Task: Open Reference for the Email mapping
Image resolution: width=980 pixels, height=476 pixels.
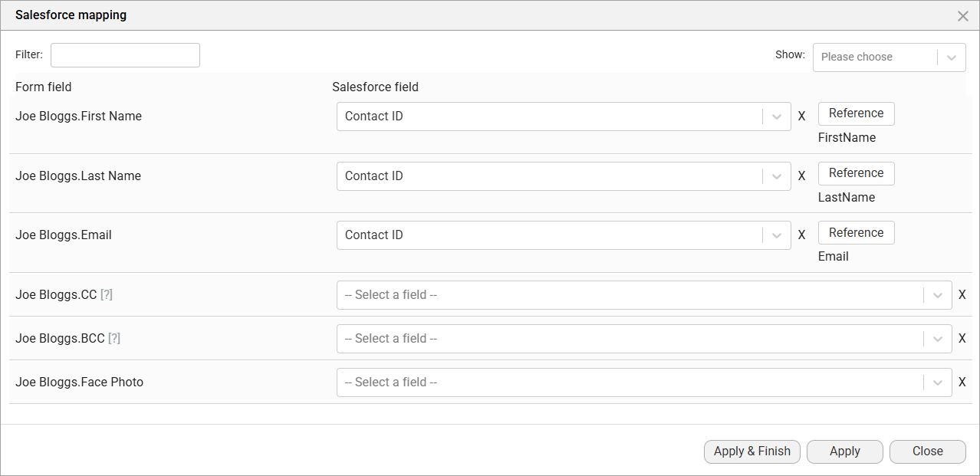Action: coord(856,232)
